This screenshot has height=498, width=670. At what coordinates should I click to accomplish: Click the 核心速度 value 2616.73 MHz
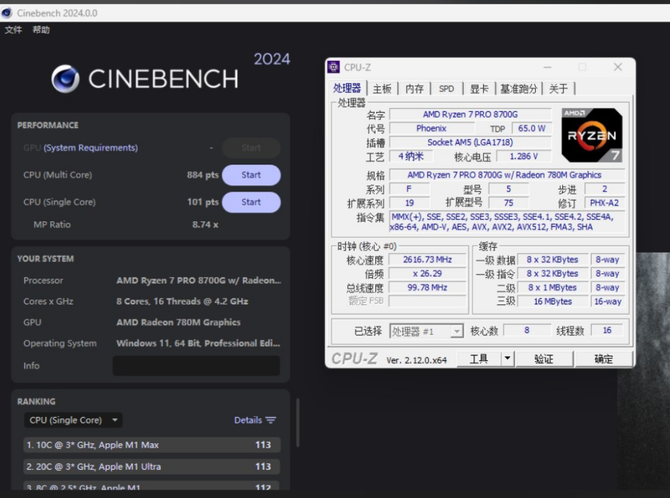coord(427,260)
